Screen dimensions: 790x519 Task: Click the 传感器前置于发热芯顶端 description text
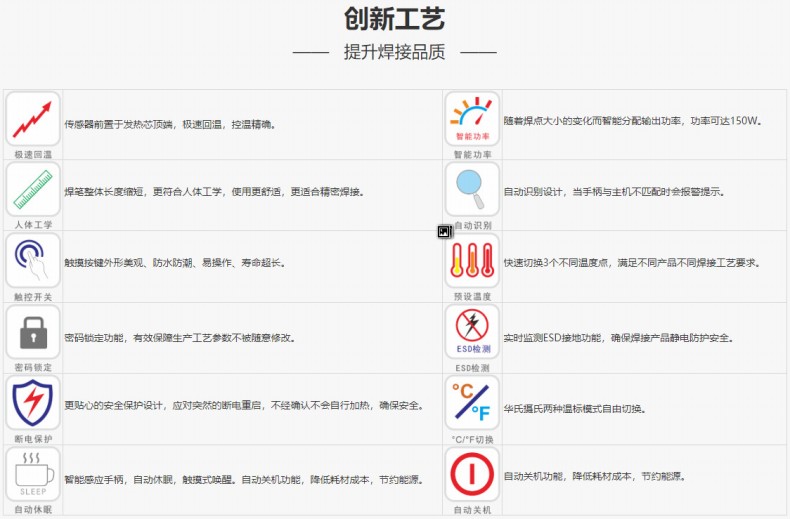pos(169,125)
